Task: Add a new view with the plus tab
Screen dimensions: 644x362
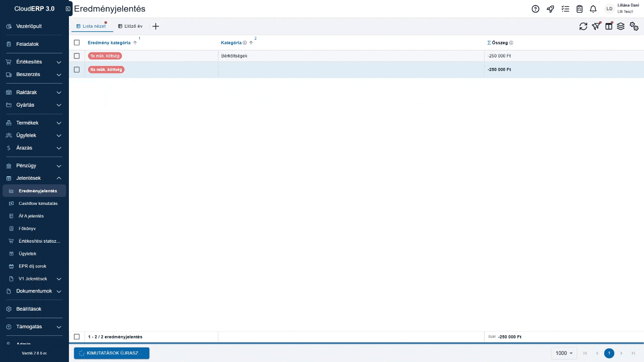Action: [155, 26]
